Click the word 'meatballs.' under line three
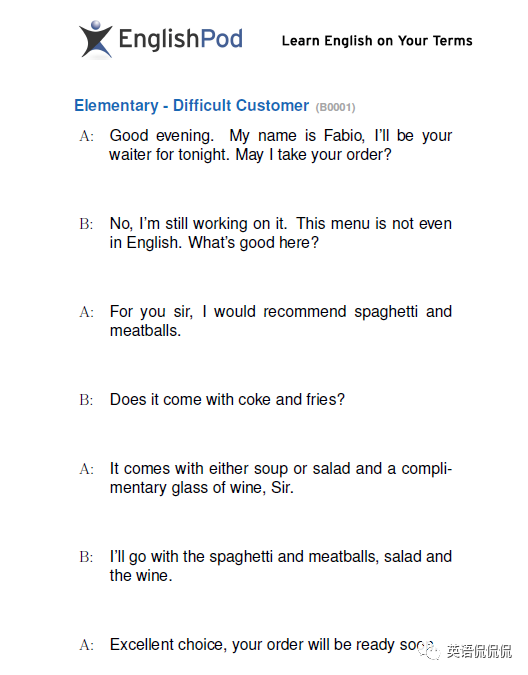This screenshot has height=675, width=528. click(145, 331)
